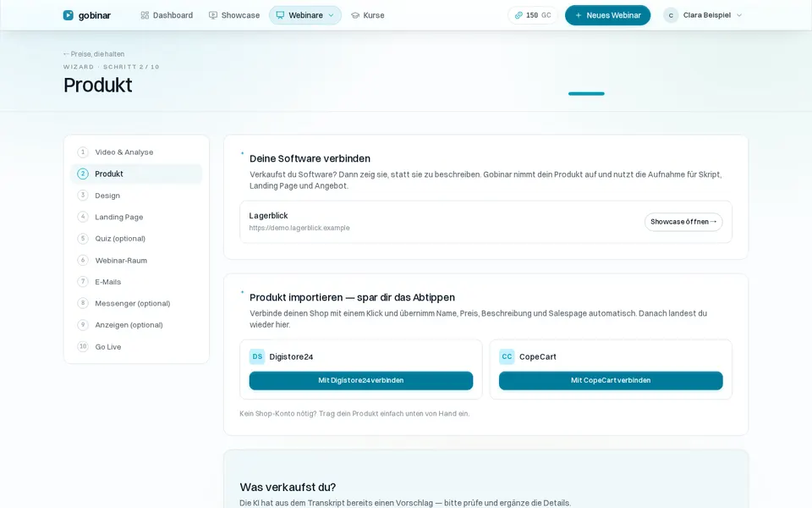
Task: Click the link icon in credits badge
Action: coord(518,15)
